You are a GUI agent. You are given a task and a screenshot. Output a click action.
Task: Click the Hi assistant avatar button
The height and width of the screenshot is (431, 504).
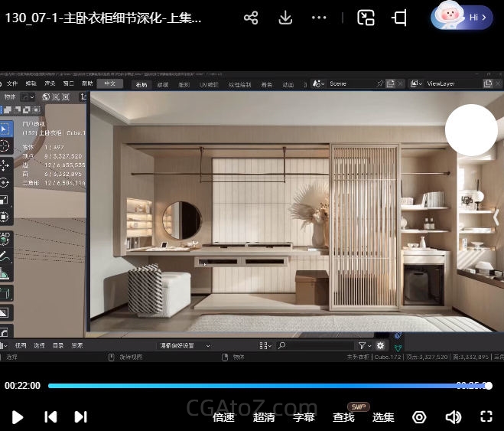coord(462,17)
